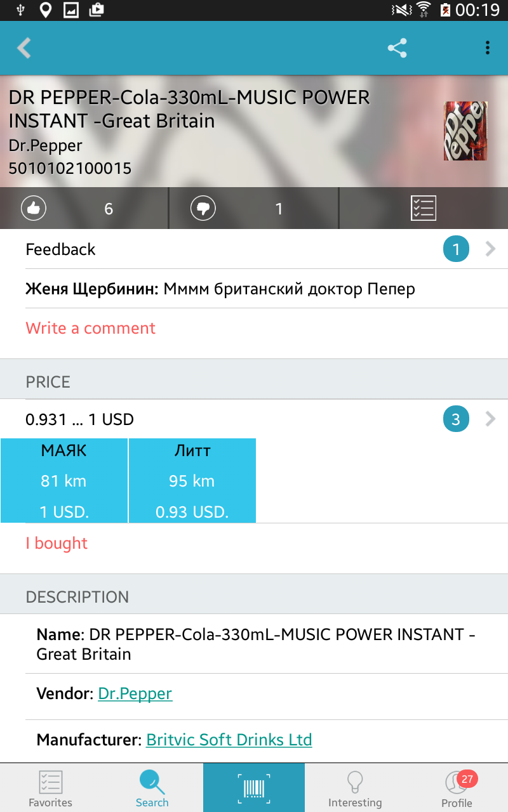Image resolution: width=508 pixels, height=812 pixels.
Task: Open Britvic Soft Drinks Ltd link
Action: tap(229, 740)
